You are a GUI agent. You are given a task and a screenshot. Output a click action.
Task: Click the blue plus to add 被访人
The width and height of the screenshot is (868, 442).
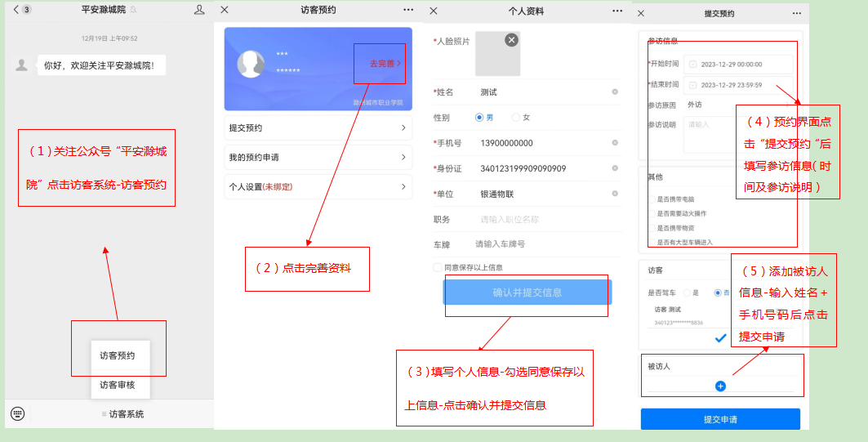click(x=720, y=386)
